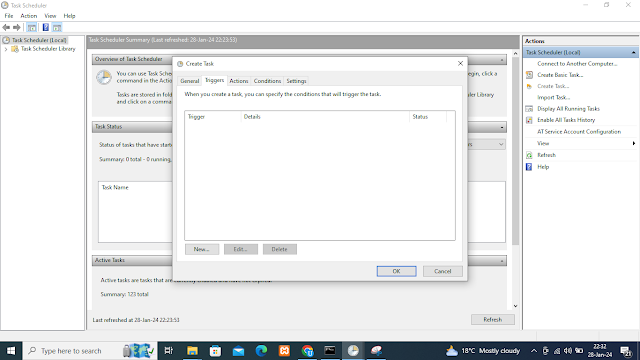Click Display All Running Tasks icon

529,109
